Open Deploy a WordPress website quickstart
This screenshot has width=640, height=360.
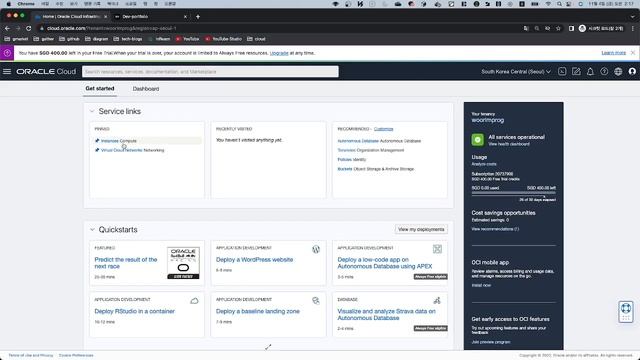[x=254, y=260]
